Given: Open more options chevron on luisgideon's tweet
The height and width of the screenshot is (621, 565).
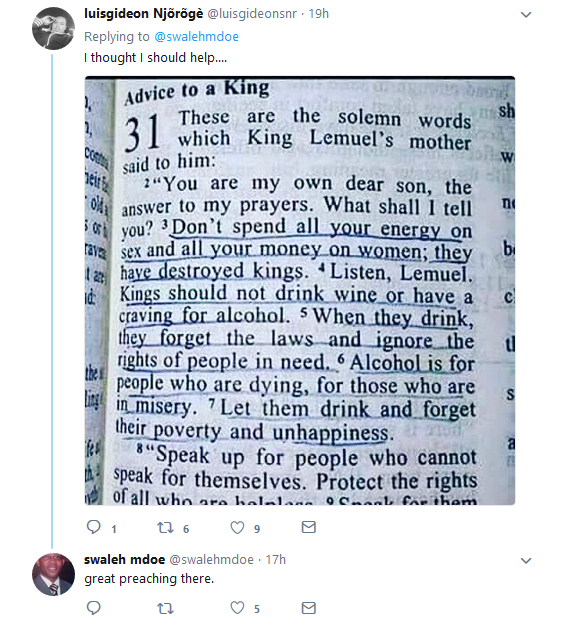Looking at the screenshot, I should point(526,15).
